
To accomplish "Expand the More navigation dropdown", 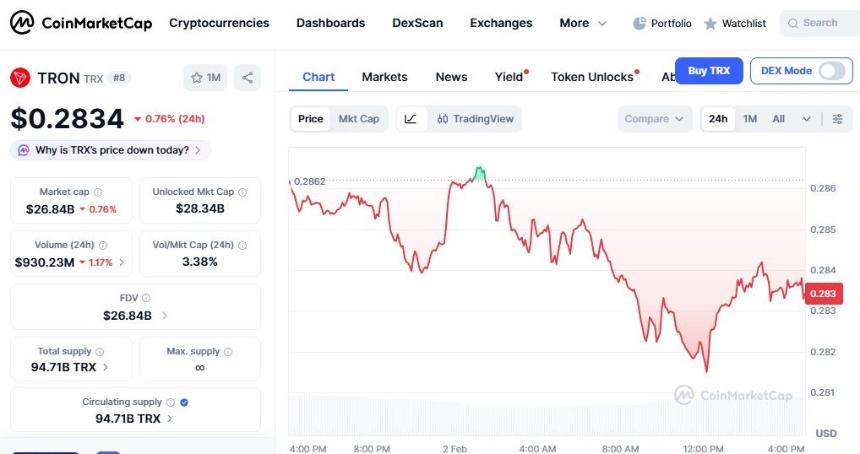I will (583, 23).
